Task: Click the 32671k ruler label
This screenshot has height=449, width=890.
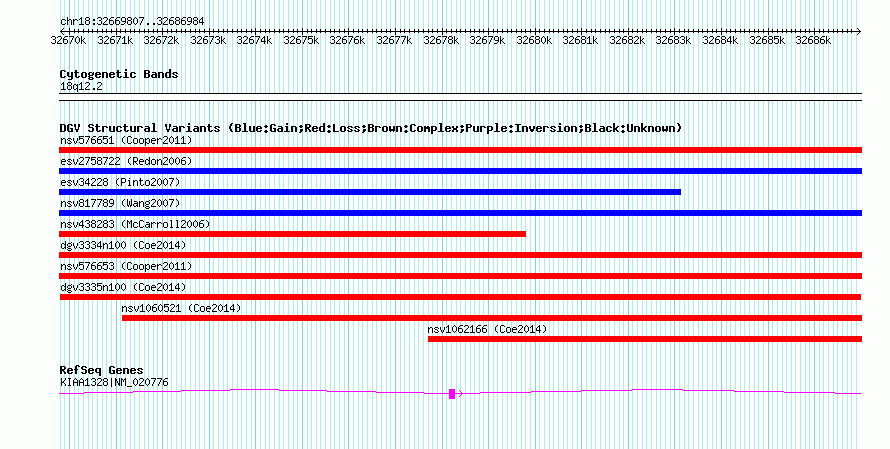Action: tap(115, 40)
